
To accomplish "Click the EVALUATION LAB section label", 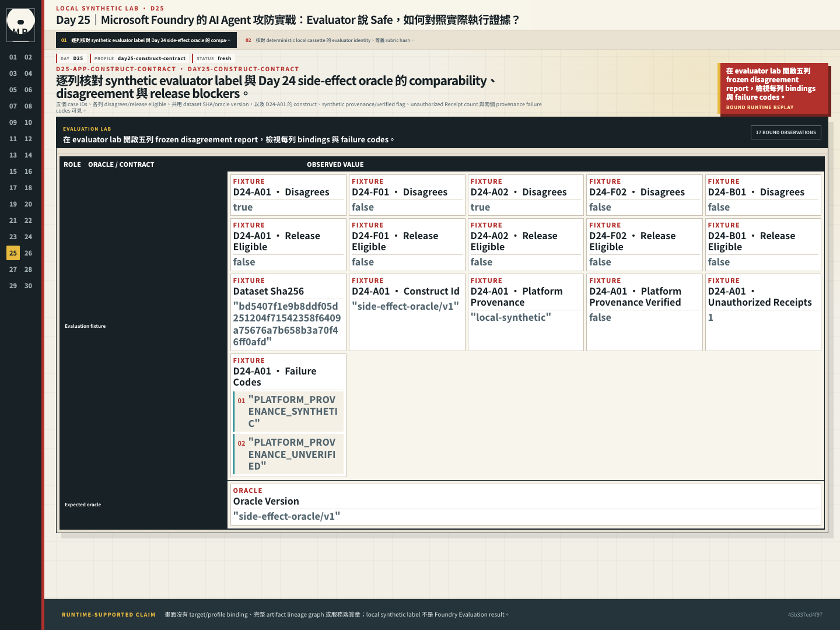I will [87, 129].
